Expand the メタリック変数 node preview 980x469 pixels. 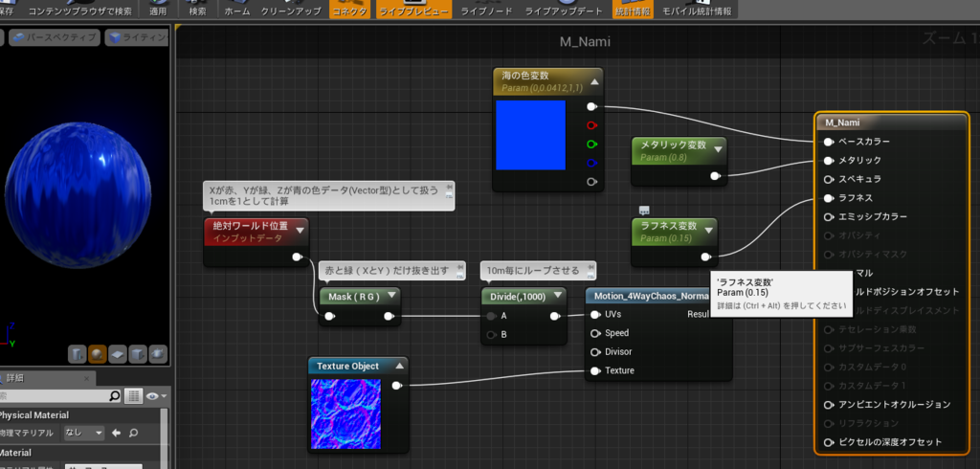[718, 148]
